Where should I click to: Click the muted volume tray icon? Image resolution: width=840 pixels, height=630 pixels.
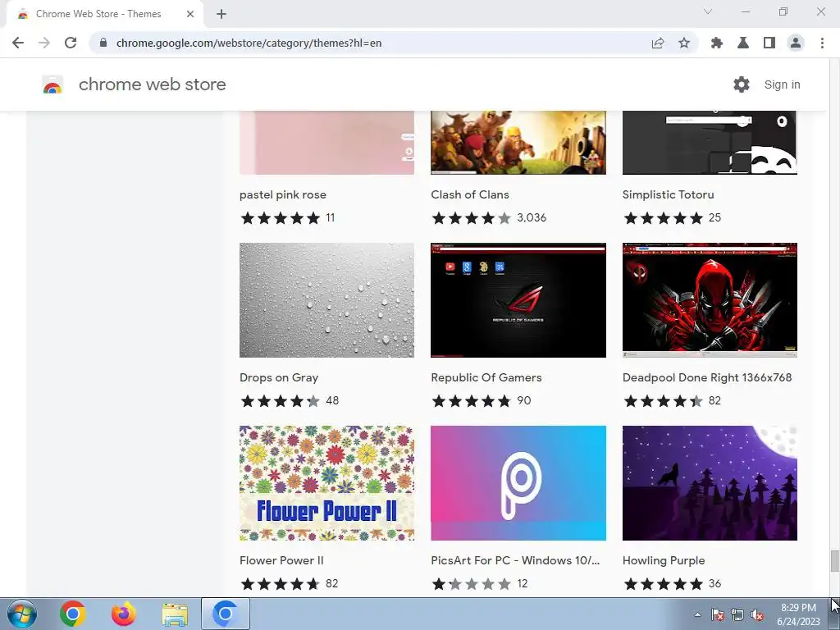tap(757, 614)
